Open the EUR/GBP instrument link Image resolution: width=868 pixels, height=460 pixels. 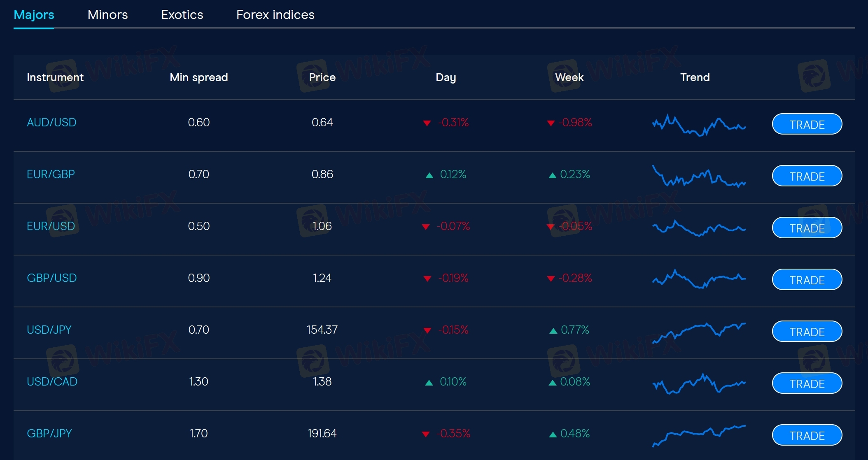[51, 174]
